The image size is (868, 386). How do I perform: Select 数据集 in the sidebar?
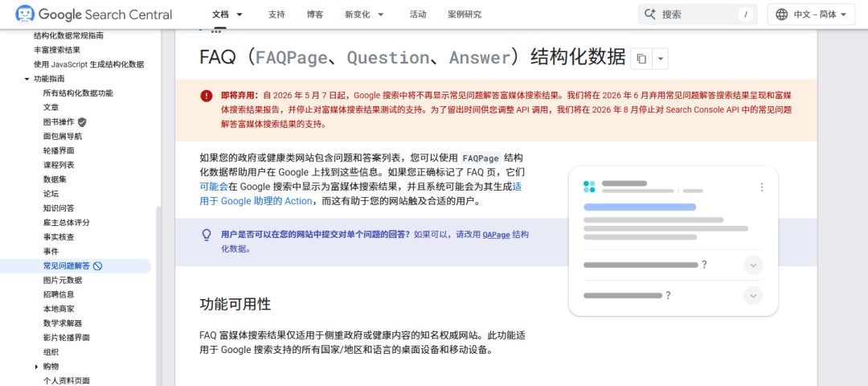click(55, 179)
